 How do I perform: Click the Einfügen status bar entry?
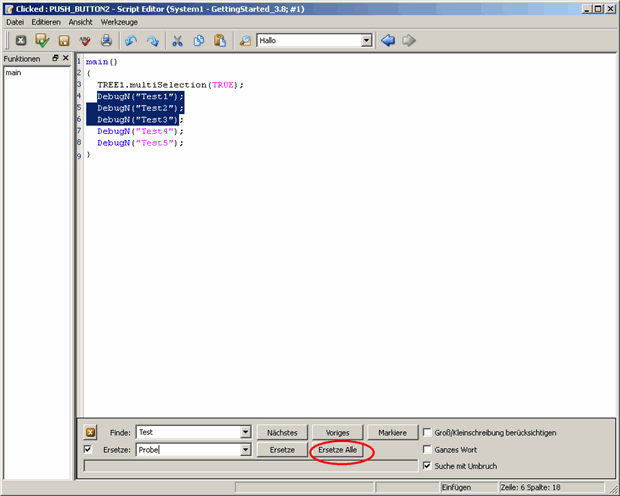(456, 487)
